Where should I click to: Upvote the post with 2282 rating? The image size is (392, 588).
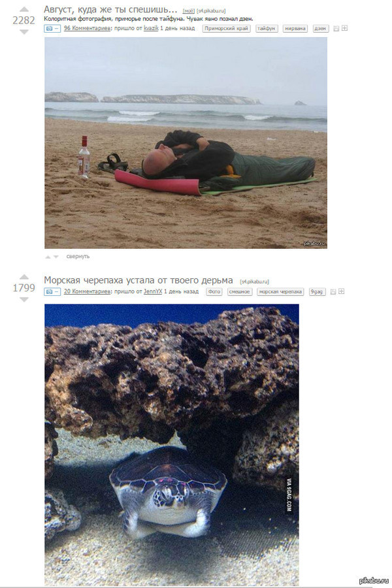(24, 9)
